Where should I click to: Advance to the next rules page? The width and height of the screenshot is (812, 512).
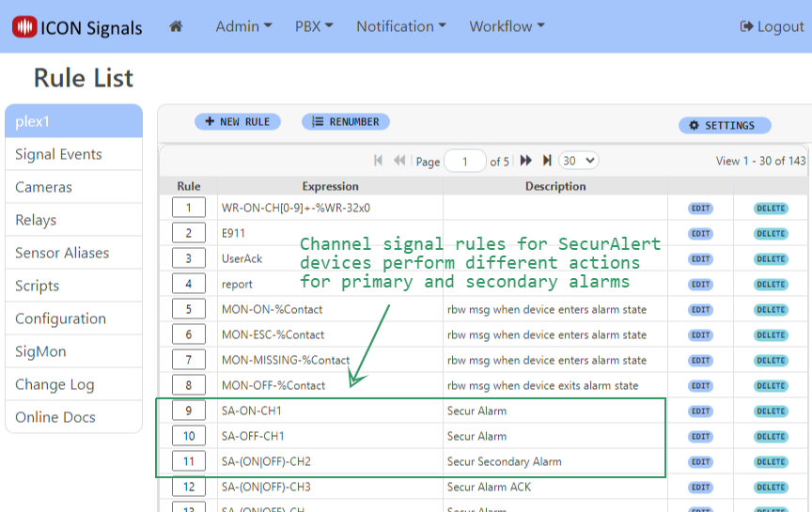pyautogui.click(x=525, y=161)
